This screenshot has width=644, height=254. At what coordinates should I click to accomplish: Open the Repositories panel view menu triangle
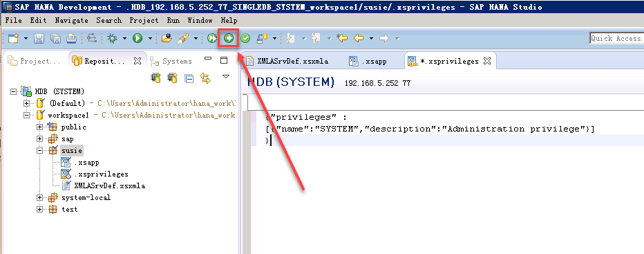click(x=225, y=77)
